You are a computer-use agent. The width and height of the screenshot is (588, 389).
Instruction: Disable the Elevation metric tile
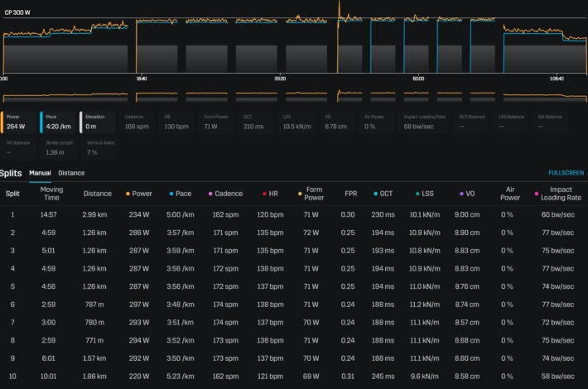pyautogui.click(x=98, y=122)
